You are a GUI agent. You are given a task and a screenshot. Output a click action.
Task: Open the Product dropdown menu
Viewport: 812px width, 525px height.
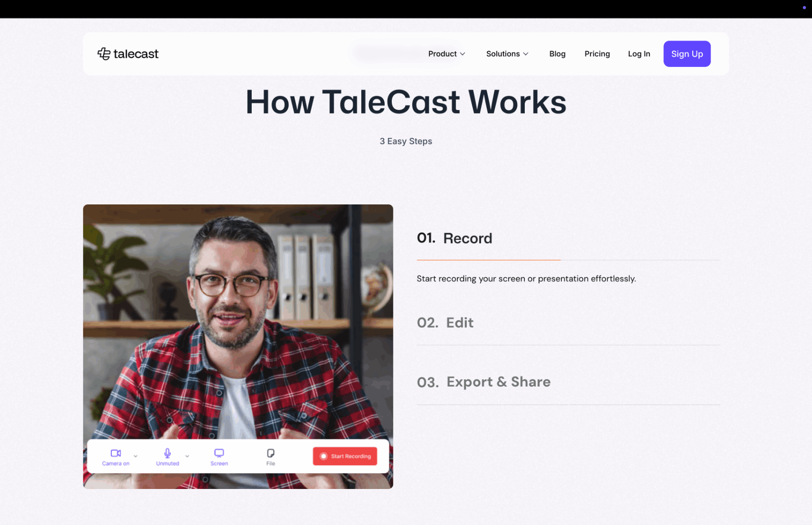[447, 54]
